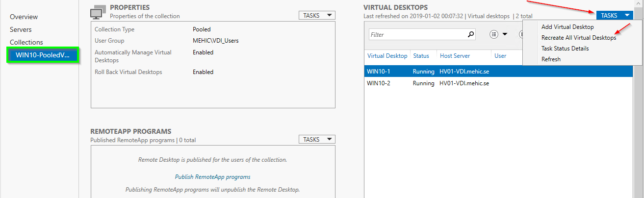
Task: Select the WIN10-PooledV... collection
Action: tap(42, 55)
